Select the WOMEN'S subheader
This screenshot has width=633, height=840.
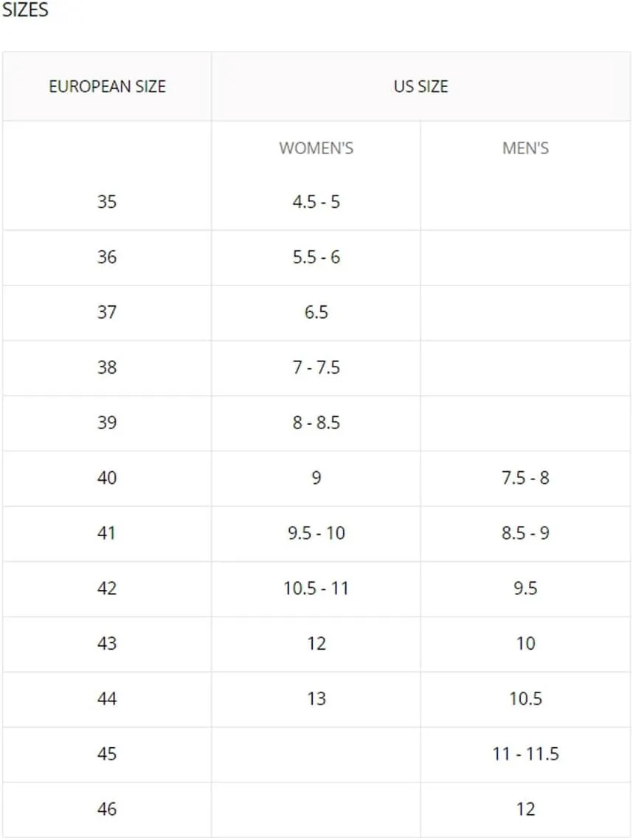coord(316,147)
